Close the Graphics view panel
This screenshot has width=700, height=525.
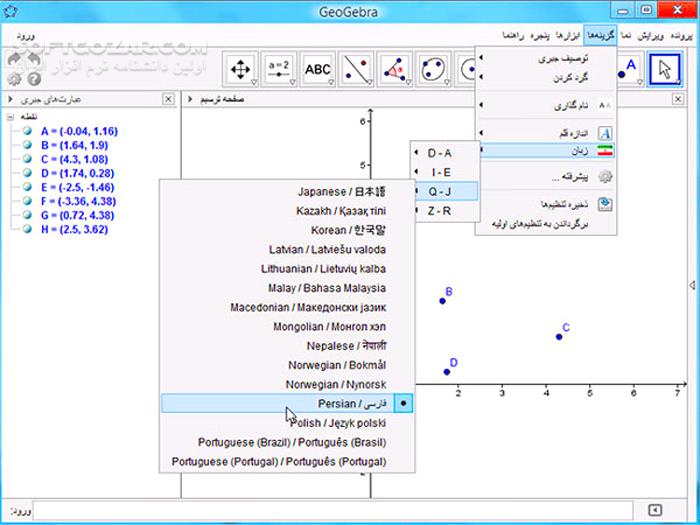(678, 99)
